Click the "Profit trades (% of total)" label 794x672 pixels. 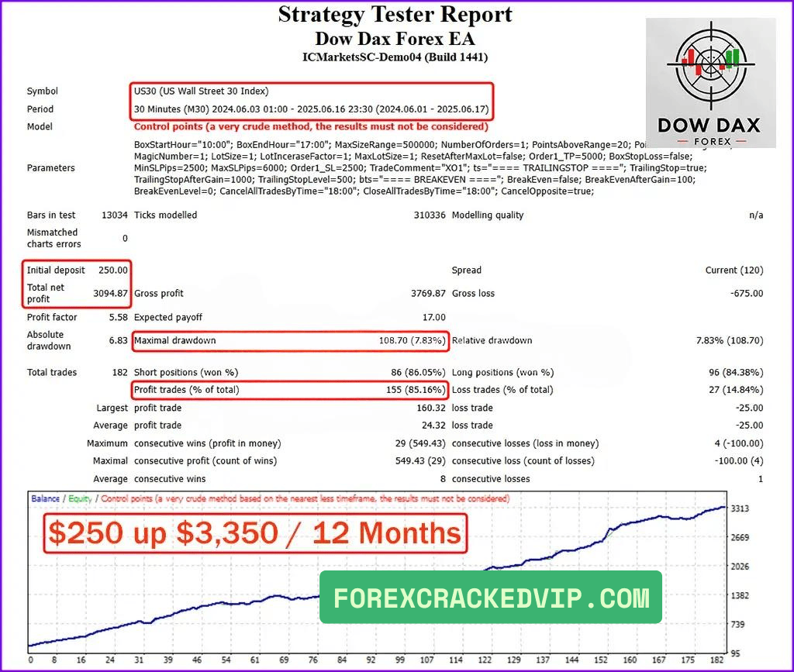point(186,390)
